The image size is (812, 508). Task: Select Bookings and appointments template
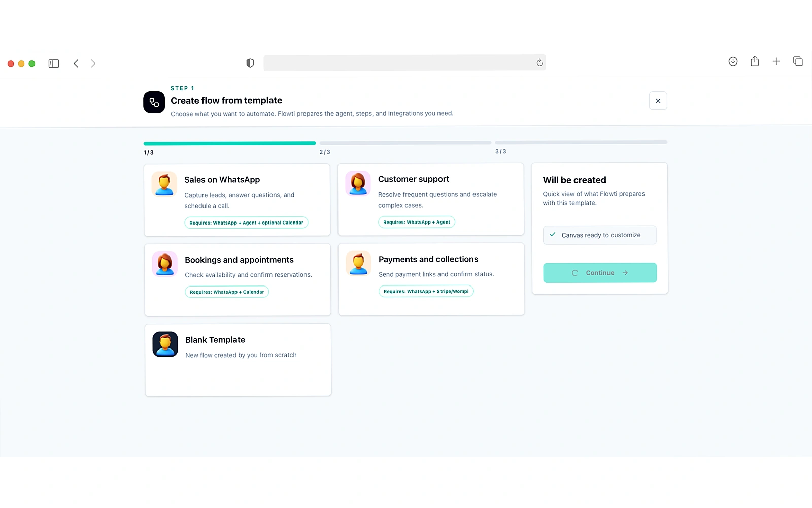[238, 280]
